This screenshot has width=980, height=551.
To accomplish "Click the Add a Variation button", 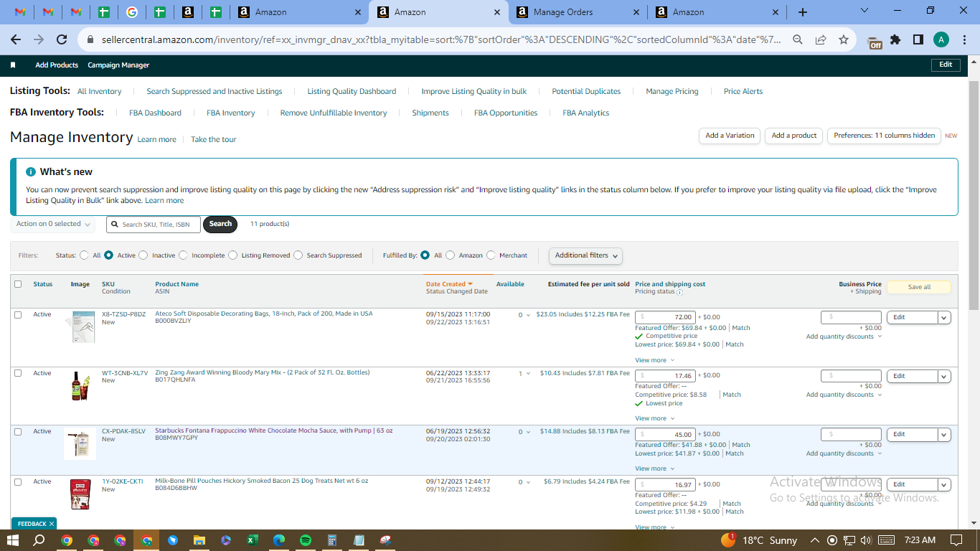I will pos(730,136).
